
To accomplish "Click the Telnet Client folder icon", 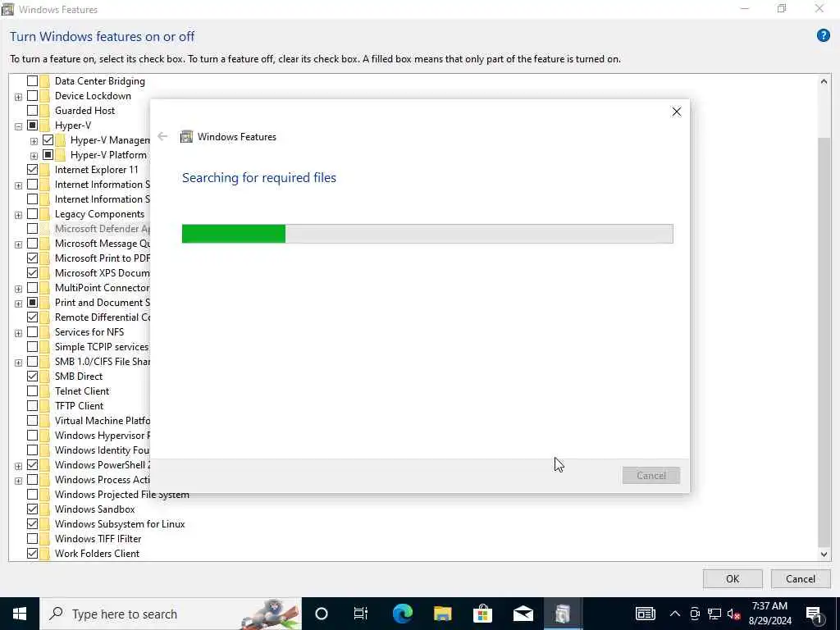I will click(44, 391).
